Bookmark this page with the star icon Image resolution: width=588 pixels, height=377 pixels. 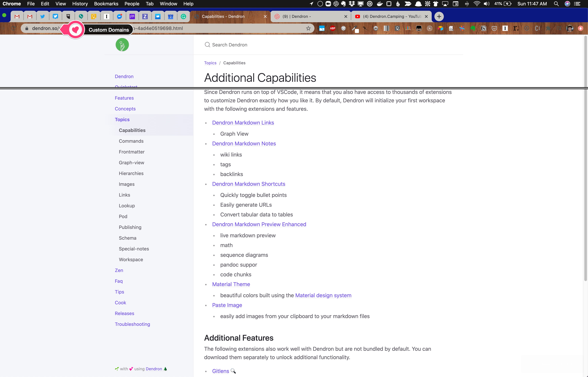pyautogui.click(x=308, y=28)
